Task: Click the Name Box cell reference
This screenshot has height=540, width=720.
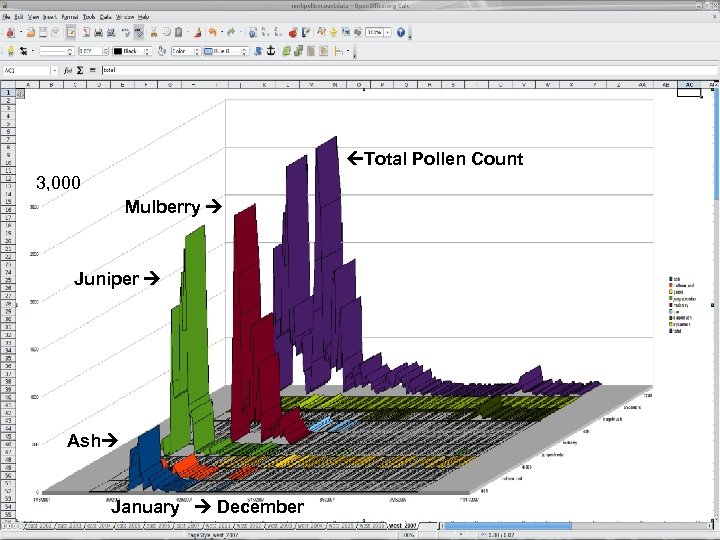Action: 27,70
